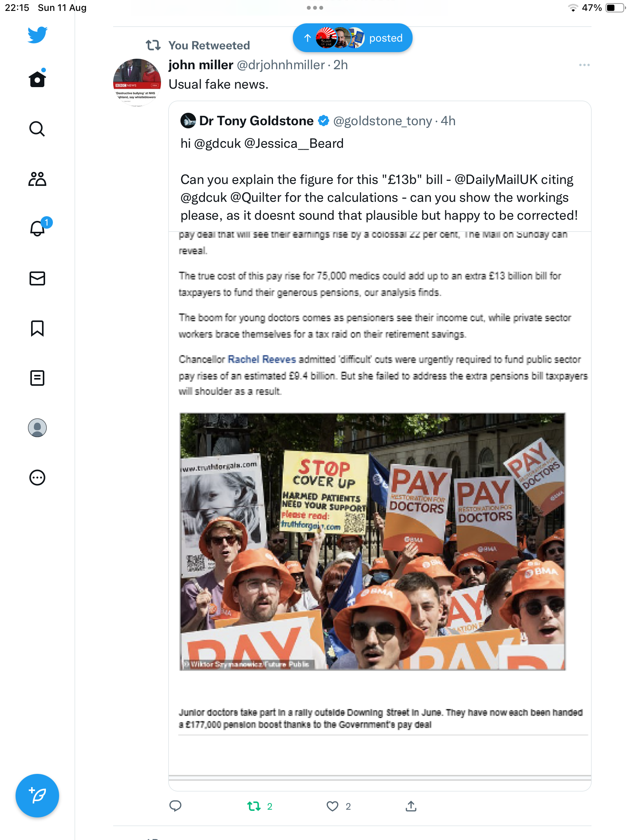
Task: Share john miller's tweet
Action: click(x=411, y=806)
